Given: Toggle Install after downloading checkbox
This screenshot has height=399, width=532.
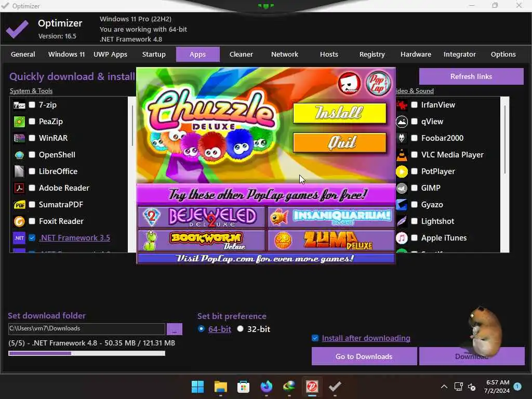Looking at the screenshot, I should click(x=315, y=338).
